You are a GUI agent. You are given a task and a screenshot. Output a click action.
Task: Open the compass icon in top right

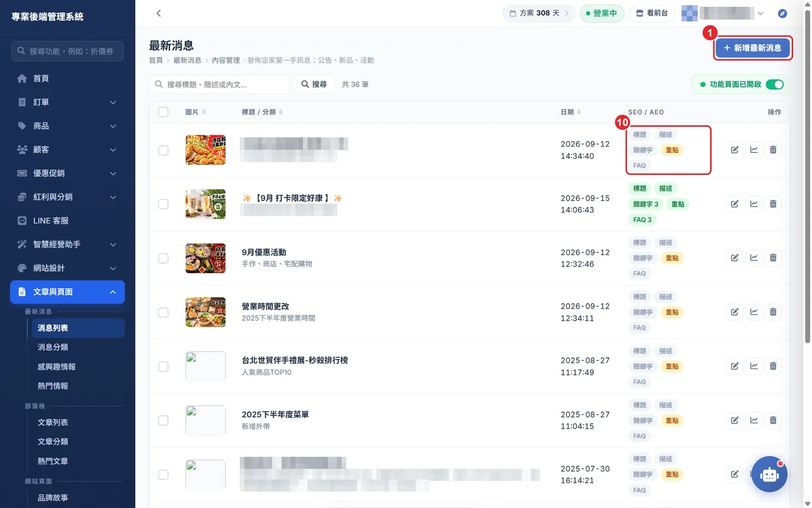coord(782,13)
